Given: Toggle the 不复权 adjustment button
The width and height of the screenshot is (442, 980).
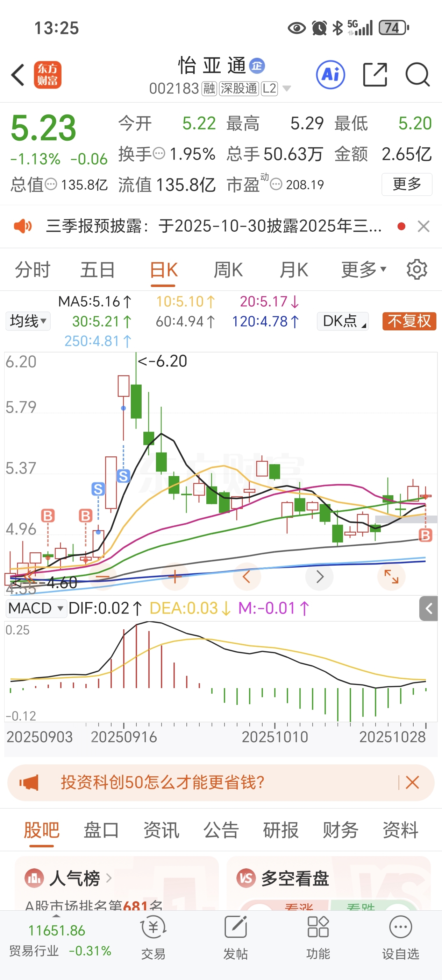Looking at the screenshot, I should (409, 321).
